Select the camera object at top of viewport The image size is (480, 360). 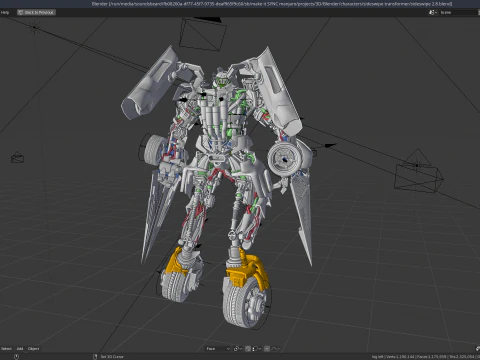click(202, 33)
